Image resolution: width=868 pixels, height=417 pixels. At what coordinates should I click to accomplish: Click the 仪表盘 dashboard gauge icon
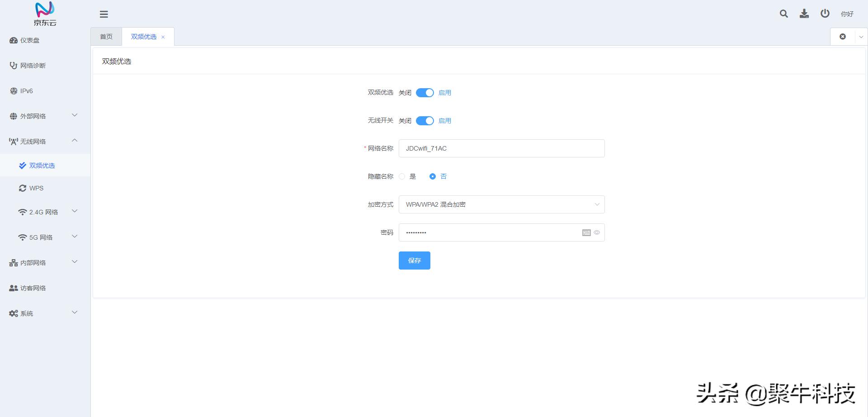coord(14,40)
